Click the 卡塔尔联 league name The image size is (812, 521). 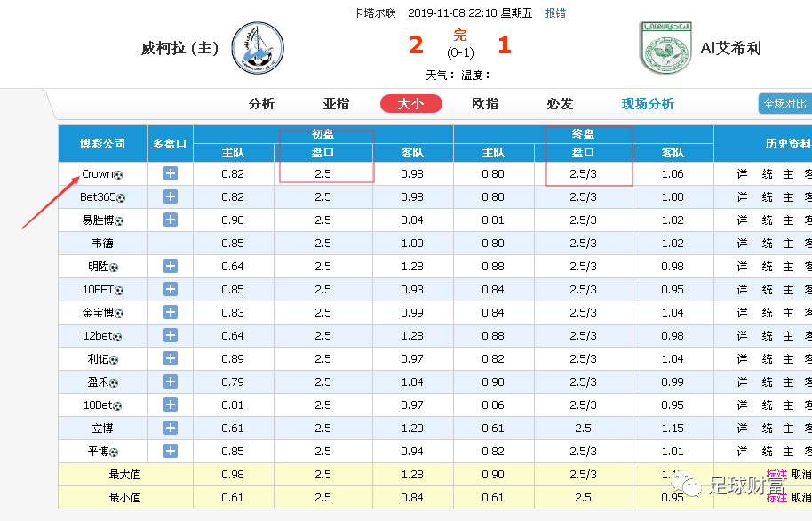[x=374, y=13]
